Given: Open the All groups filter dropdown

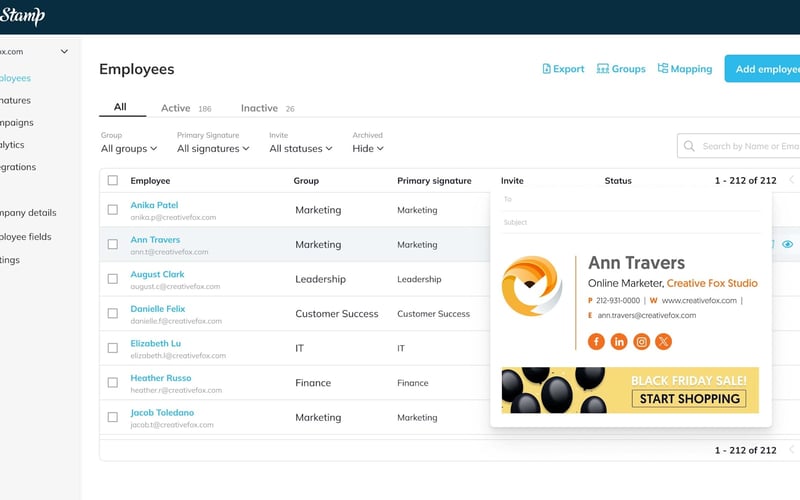Looking at the screenshot, I should [129, 148].
